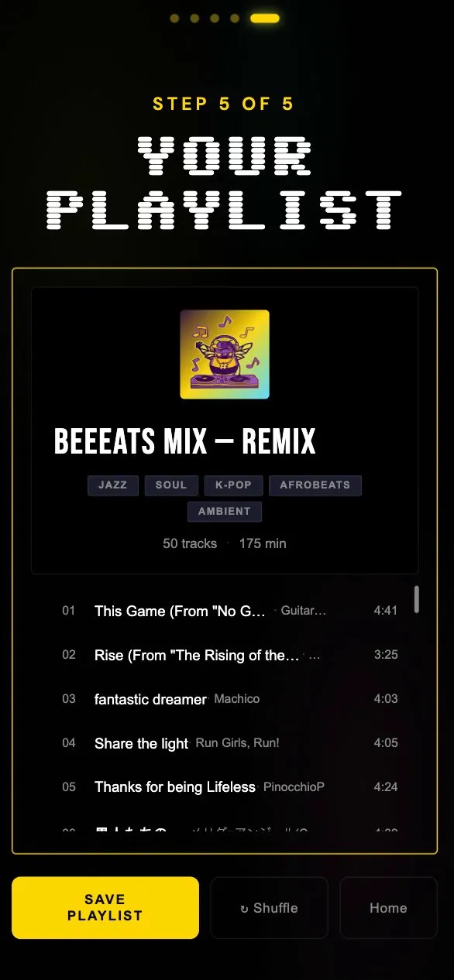Save the playlist with the yellow button
This screenshot has width=454, height=980.
click(105, 908)
